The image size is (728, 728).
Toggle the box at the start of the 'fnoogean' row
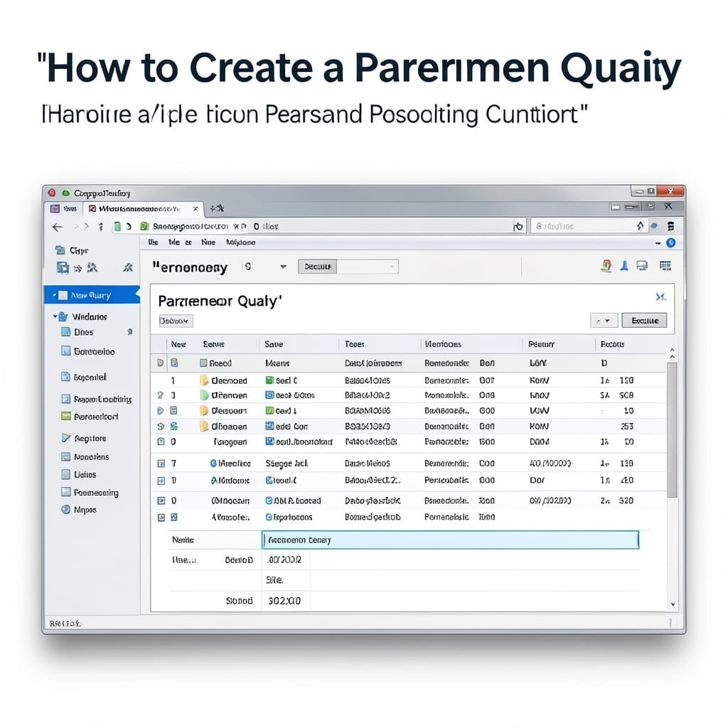161,441
